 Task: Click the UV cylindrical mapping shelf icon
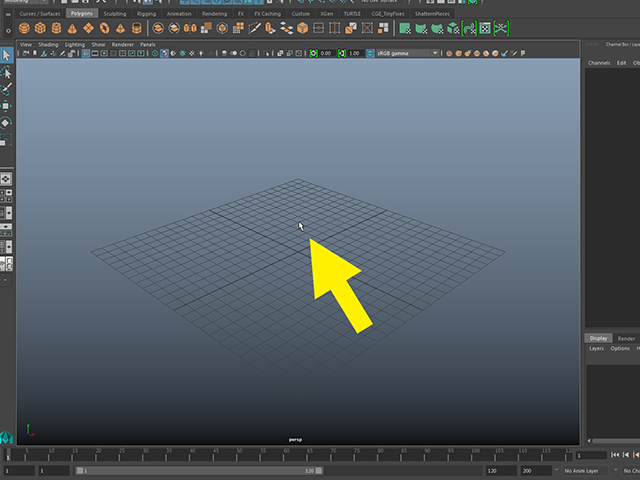tap(421, 29)
